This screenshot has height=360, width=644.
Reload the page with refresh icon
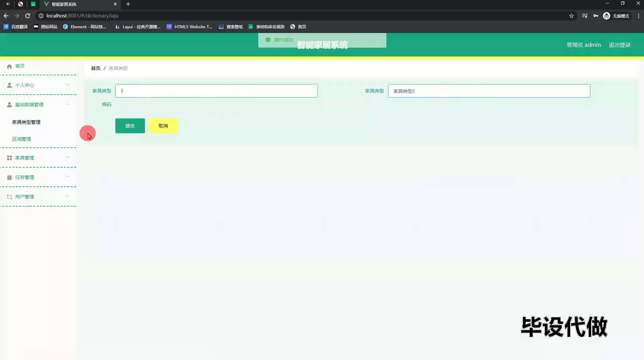[28, 16]
